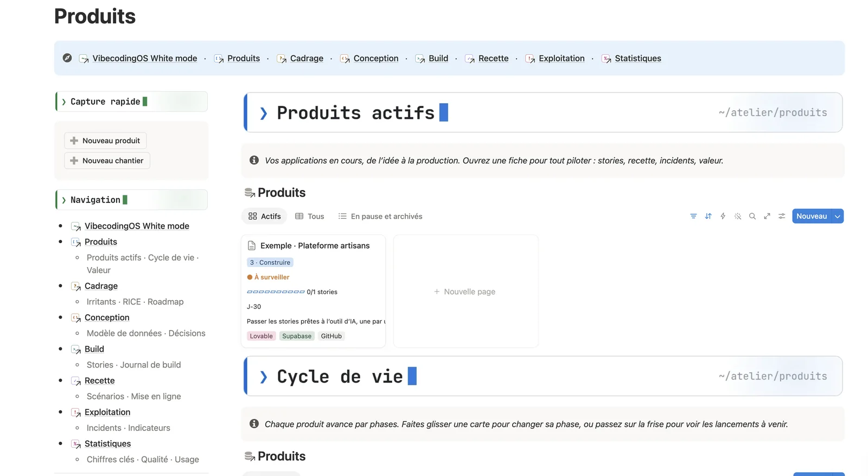Switch to the Actifs view tab
The image size is (868, 476).
pos(264,216)
